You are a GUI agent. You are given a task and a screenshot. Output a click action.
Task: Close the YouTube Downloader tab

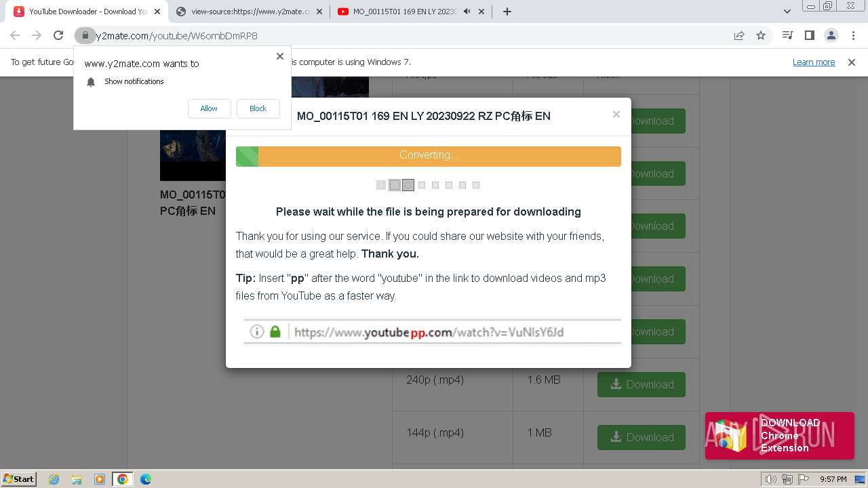click(x=157, y=12)
